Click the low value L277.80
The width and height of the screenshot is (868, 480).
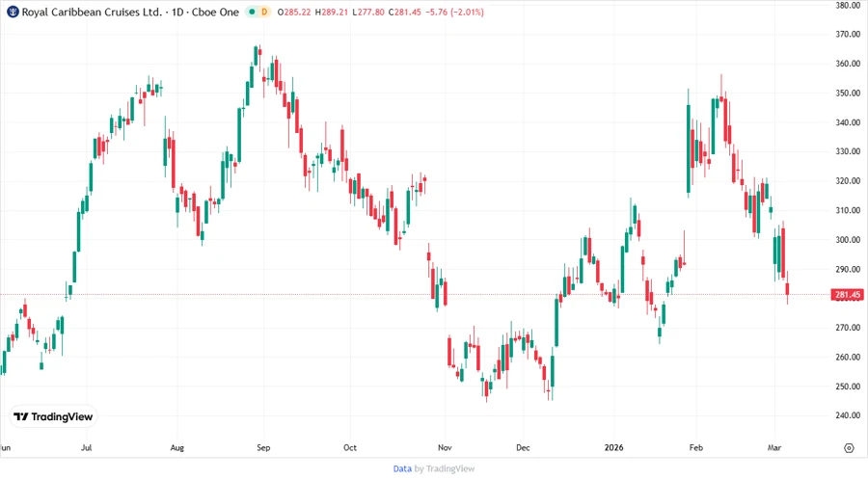(x=368, y=12)
